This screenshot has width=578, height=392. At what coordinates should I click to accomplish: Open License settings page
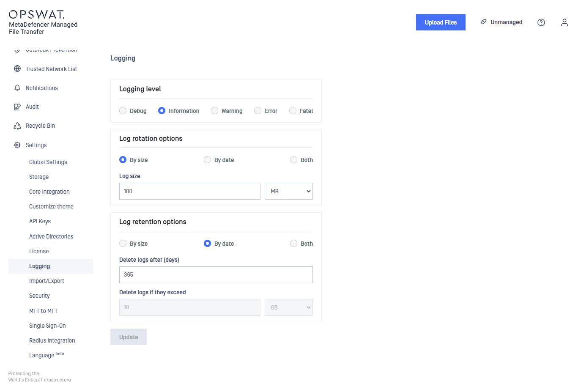[39, 251]
